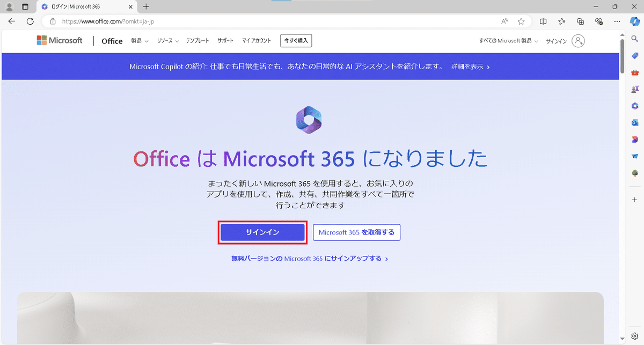Open the Favorites list icon
The image size is (644, 345).
(562, 21)
